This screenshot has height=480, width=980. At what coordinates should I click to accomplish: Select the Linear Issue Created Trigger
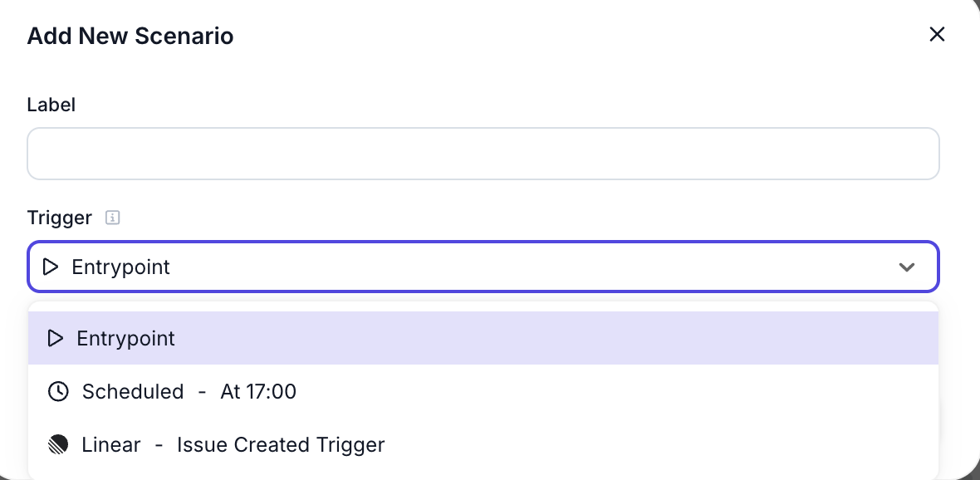point(233,444)
